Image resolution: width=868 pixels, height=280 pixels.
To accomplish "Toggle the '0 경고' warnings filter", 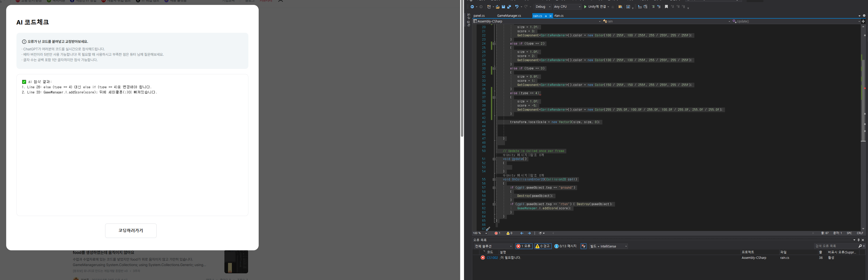I will pos(543,246).
